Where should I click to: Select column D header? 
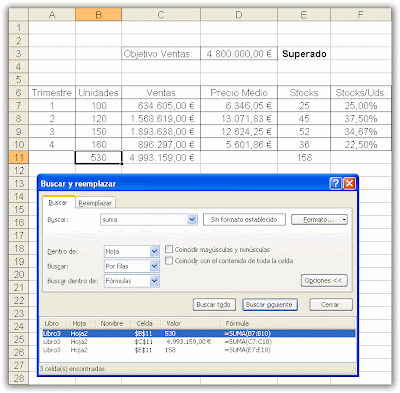coord(239,15)
